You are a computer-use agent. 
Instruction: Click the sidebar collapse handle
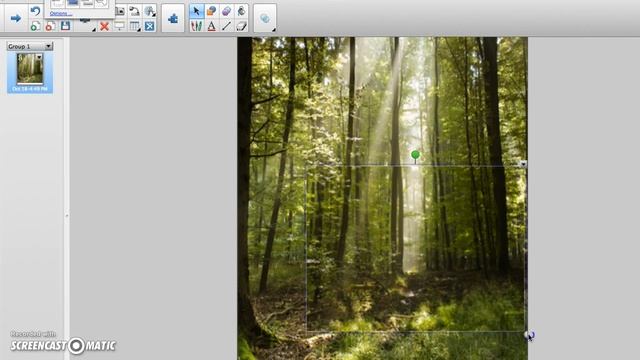pyautogui.click(x=67, y=216)
